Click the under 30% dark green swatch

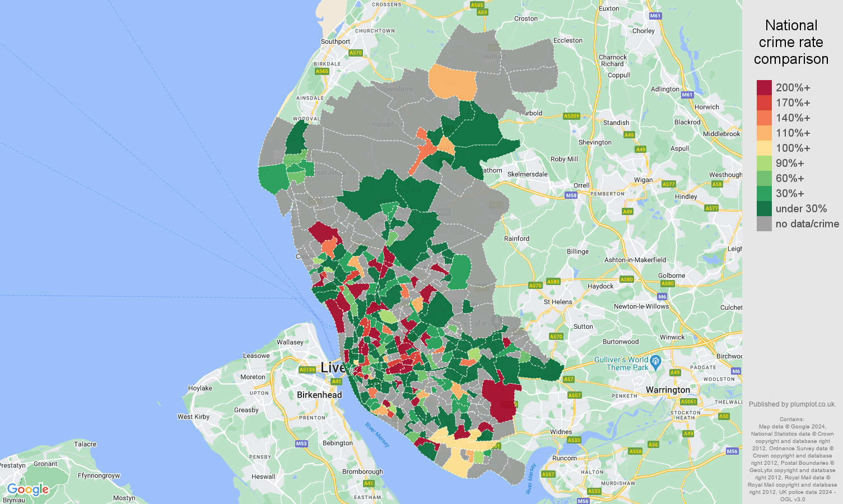point(764,208)
